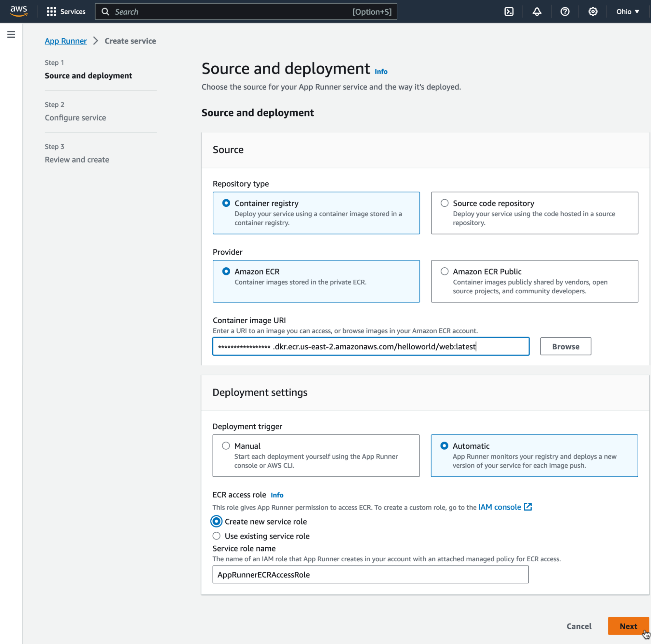
Task: Open the help question mark icon
Action: (565, 11)
